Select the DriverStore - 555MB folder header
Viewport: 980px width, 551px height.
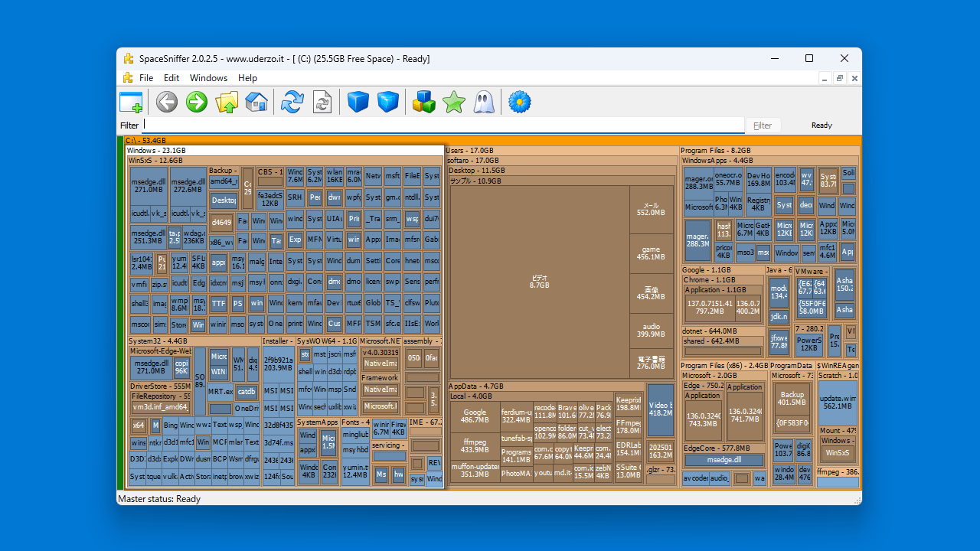tap(161, 386)
